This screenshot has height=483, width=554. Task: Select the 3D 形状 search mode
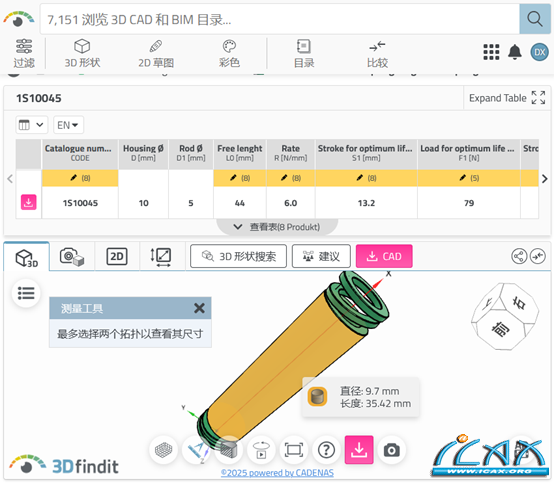[x=82, y=53]
